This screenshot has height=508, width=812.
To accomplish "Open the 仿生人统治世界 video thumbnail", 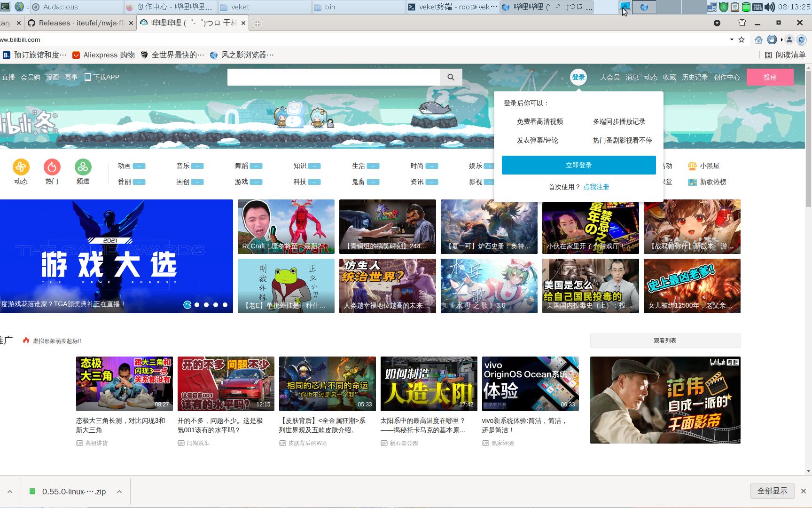I will tap(388, 286).
